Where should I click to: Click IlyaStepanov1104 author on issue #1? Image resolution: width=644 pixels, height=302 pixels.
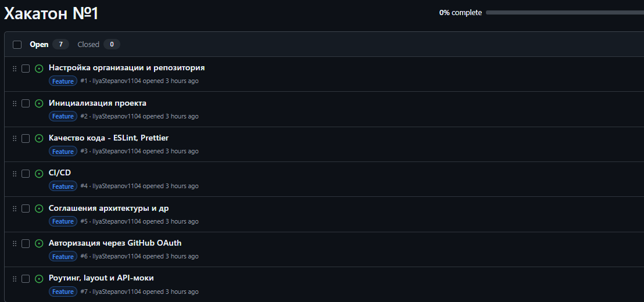click(x=117, y=81)
